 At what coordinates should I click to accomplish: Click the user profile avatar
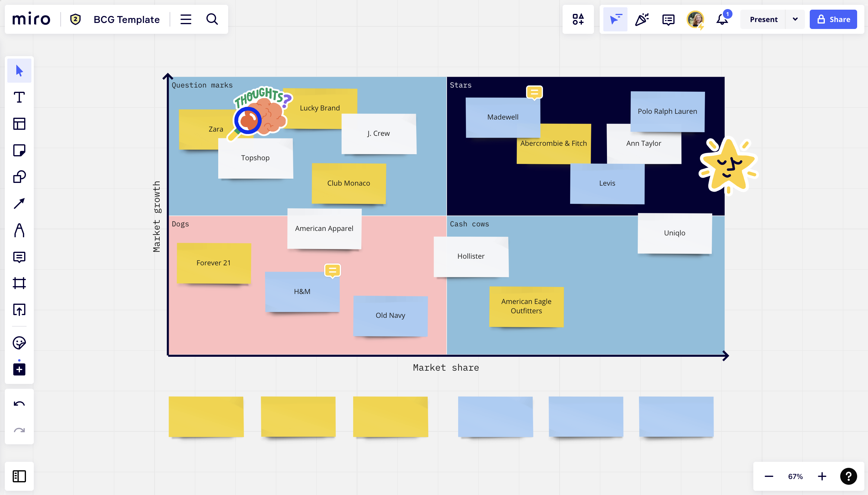695,19
